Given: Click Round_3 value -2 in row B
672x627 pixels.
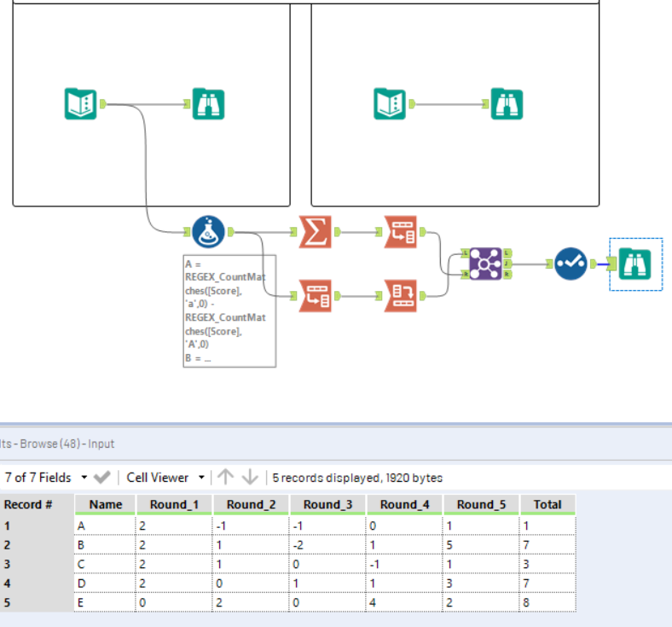Looking at the screenshot, I should (327, 545).
